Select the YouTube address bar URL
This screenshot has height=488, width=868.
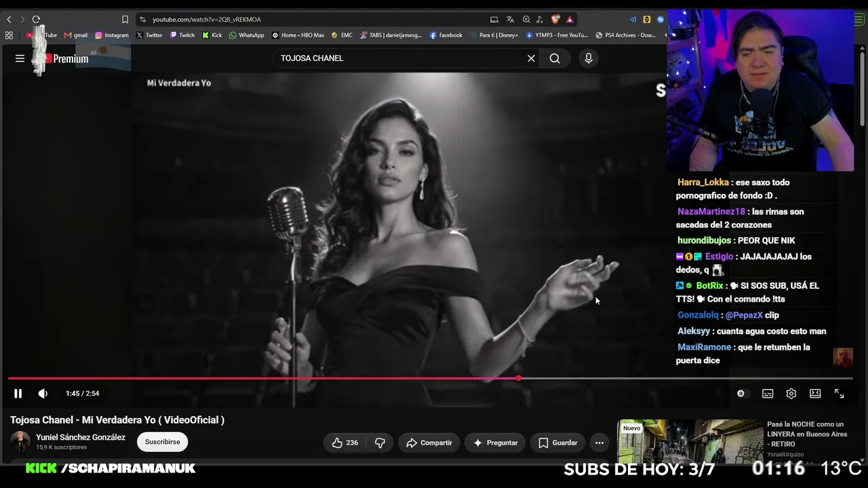(207, 20)
